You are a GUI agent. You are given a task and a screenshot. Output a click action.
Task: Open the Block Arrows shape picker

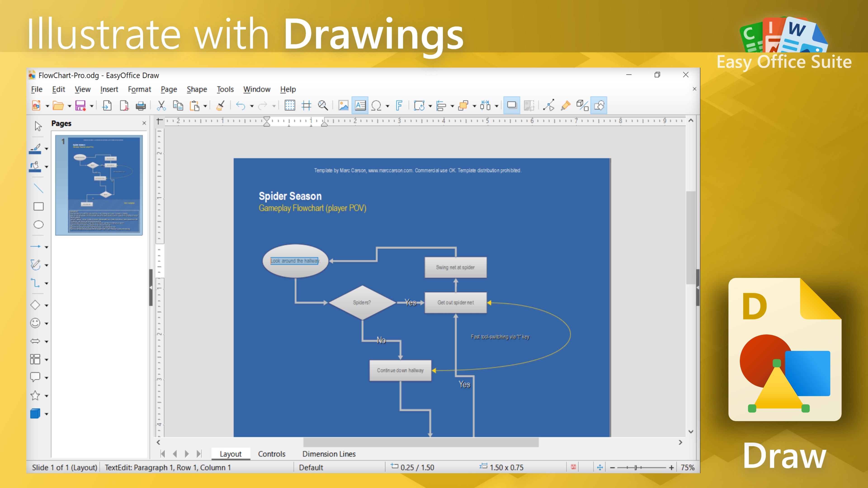(46, 341)
